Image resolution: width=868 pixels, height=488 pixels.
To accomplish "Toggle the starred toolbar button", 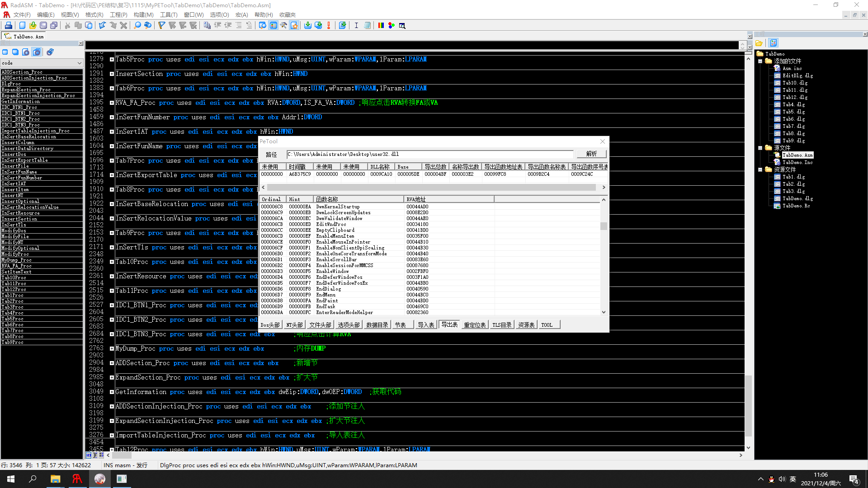I will [294, 25].
